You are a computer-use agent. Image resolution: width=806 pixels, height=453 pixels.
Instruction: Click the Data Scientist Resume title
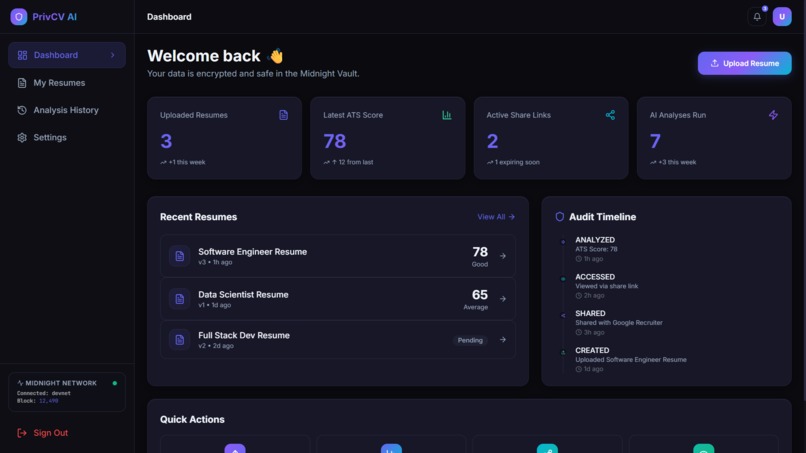[x=243, y=295]
